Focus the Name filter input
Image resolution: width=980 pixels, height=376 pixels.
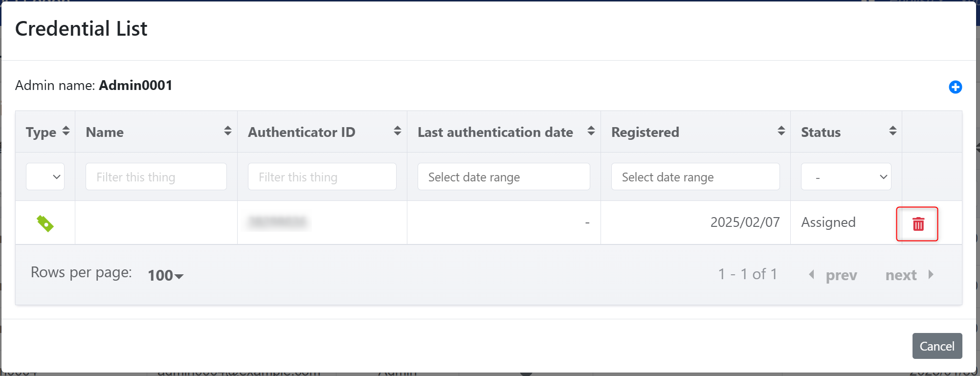[x=156, y=177]
